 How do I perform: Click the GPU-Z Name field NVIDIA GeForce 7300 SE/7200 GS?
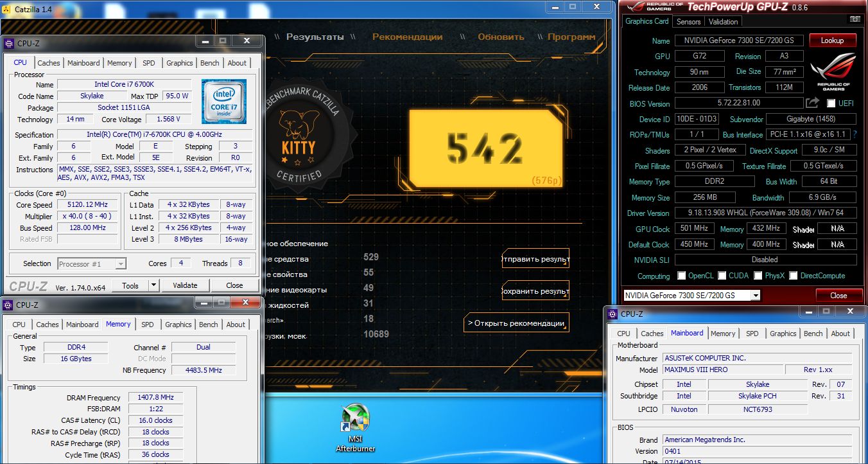point(739,40)
